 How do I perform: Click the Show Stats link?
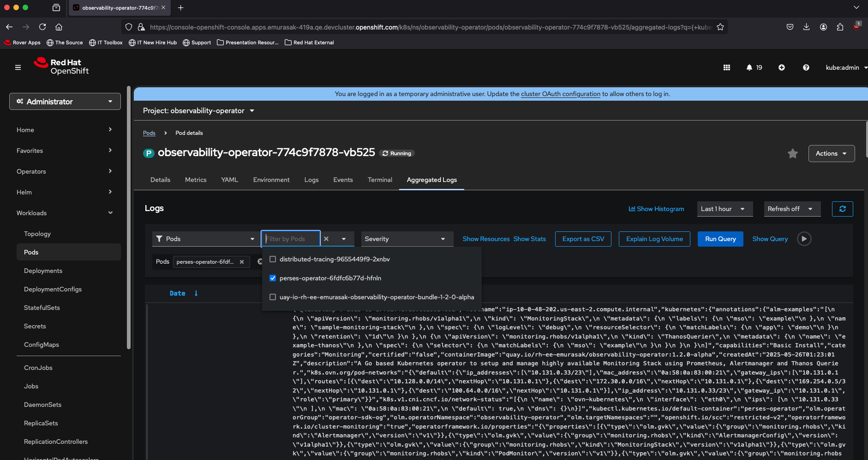pyautogui.click(x=530, y=239)
